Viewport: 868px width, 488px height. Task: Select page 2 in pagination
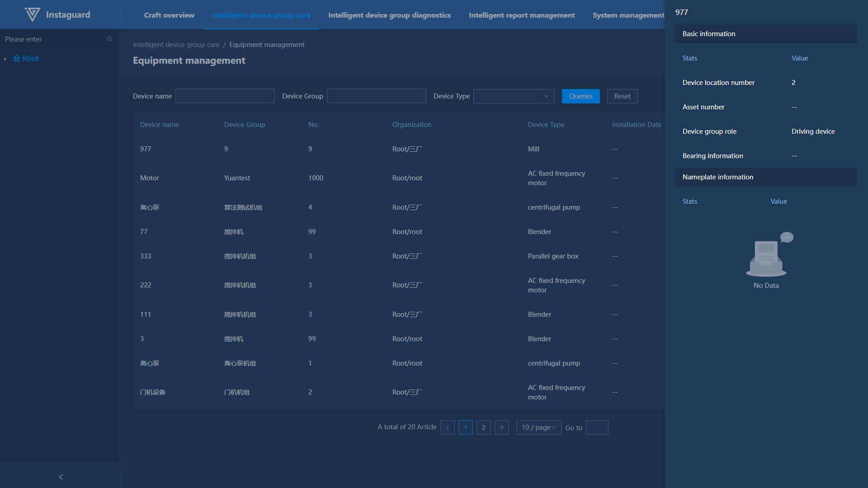click(x=483, y=427)
